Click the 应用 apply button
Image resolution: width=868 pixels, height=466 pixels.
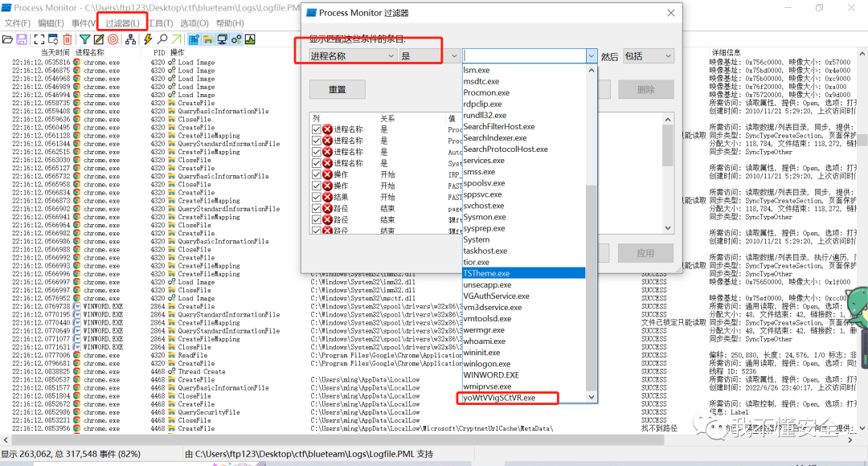[x=645, y=253]
